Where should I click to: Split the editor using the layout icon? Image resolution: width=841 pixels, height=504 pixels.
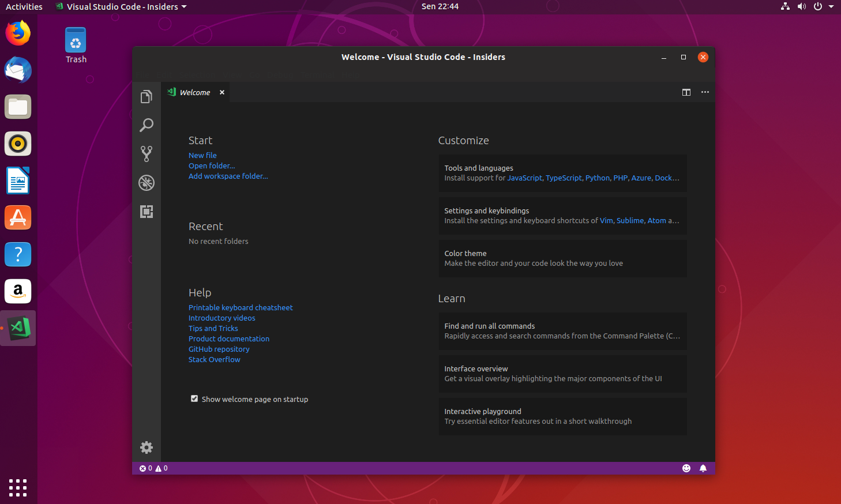(x=686, y=92)
